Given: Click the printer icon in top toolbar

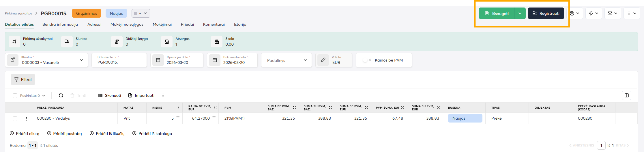Looking at the screenshot, I should pos(572,13).
